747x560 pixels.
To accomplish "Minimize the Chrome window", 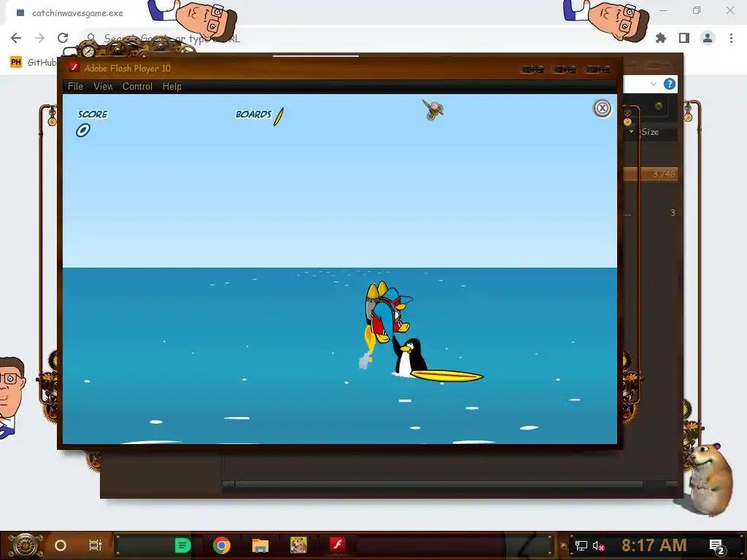I will pyautogui.click(x=663, y=10).
